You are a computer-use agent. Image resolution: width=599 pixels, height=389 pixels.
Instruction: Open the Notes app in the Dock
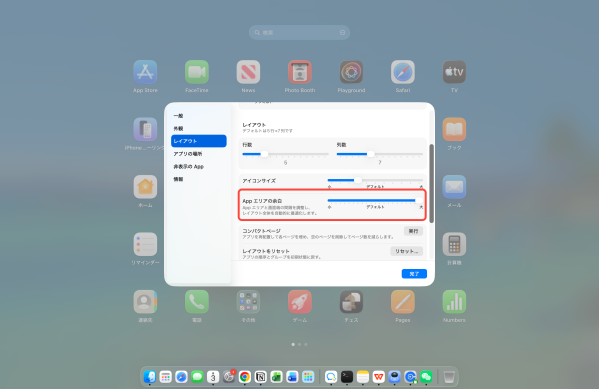click(363, 377)
